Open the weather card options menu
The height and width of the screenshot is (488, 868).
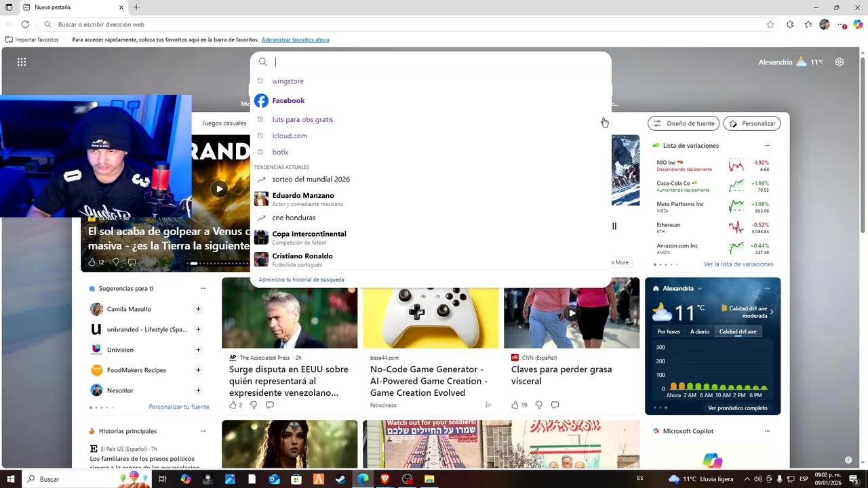[x=767, y=288]
